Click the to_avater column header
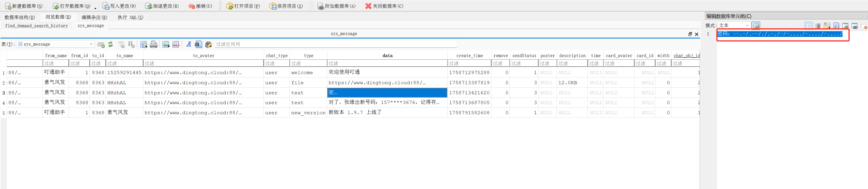 point(204,56)
